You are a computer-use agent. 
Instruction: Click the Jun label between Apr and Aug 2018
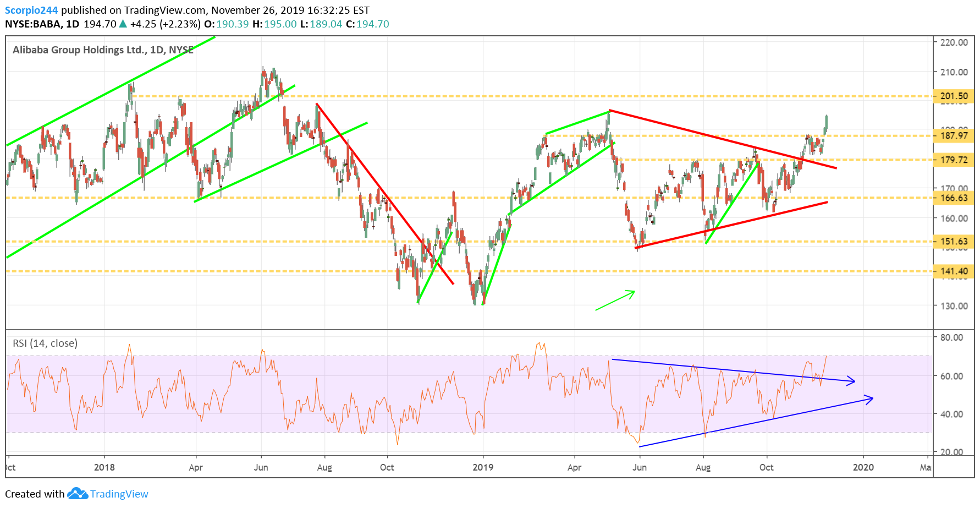pos(261,467)
